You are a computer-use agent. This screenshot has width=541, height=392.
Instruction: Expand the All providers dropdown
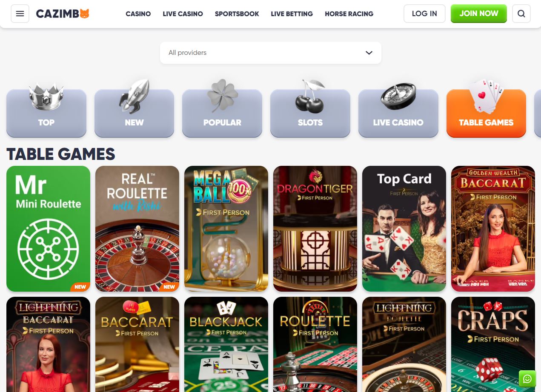click(271, 53)
